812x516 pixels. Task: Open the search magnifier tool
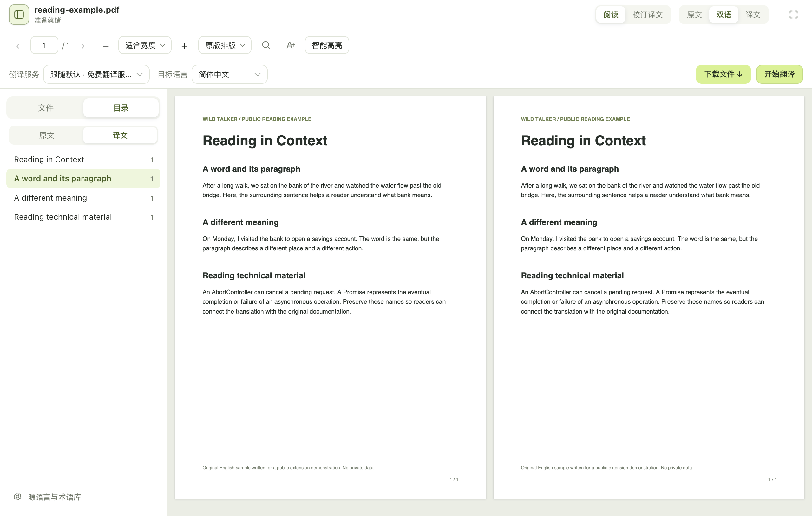[266, 45]
